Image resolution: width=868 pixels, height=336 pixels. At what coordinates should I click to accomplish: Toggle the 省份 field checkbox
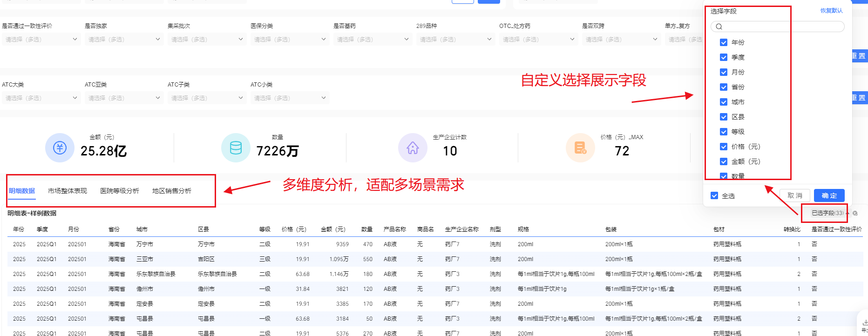click(x=724, y=87)
